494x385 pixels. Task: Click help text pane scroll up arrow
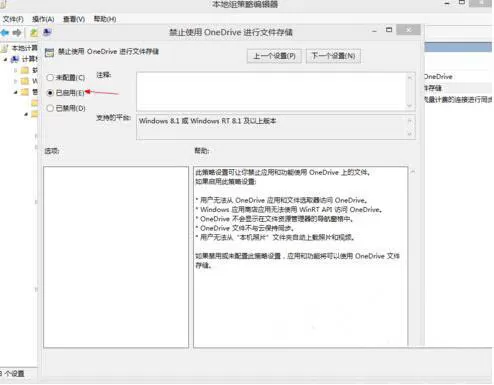pyautogui.click(x=413, y=172)
